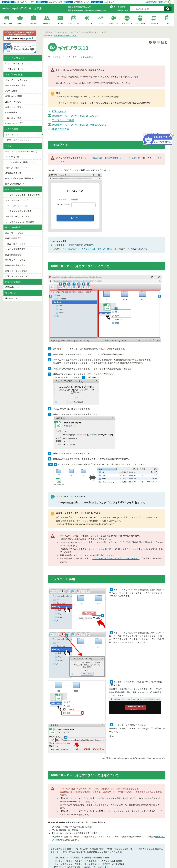Select sidebar item FTPクライアントソフト
Viewport: 177px width, 868px height.
pyautogui.click(x=23, y=140)
